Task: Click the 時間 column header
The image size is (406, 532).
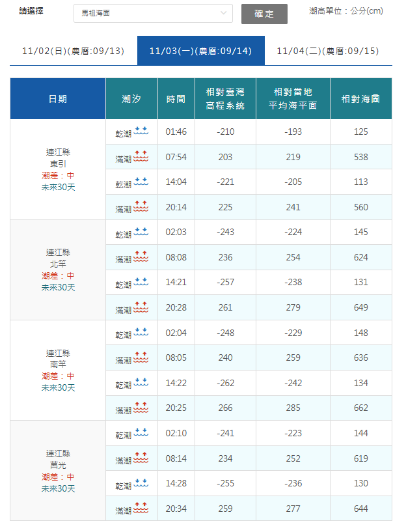Action: coord(176,99)
